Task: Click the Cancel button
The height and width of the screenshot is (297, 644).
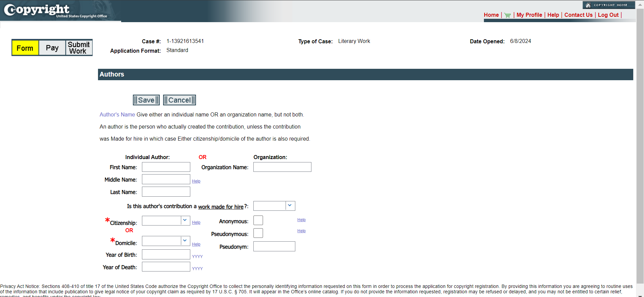Action: point(180,100)
